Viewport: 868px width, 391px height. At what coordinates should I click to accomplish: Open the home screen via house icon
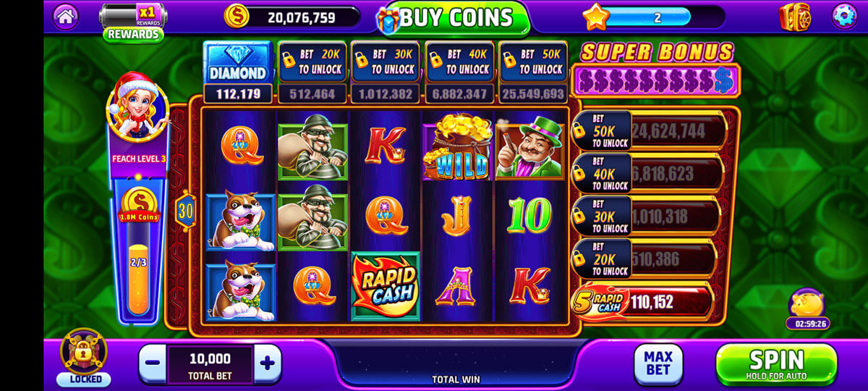66,16
